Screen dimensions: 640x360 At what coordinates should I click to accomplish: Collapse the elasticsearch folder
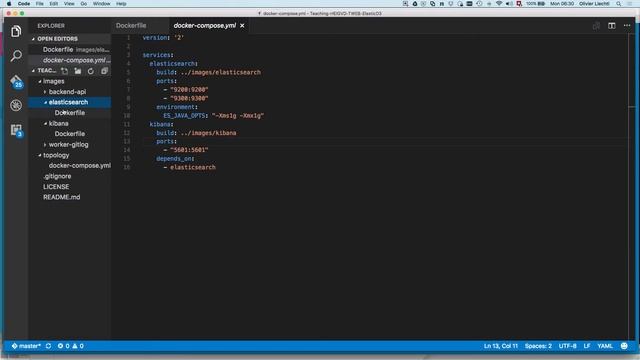click(x=45, y=102)
